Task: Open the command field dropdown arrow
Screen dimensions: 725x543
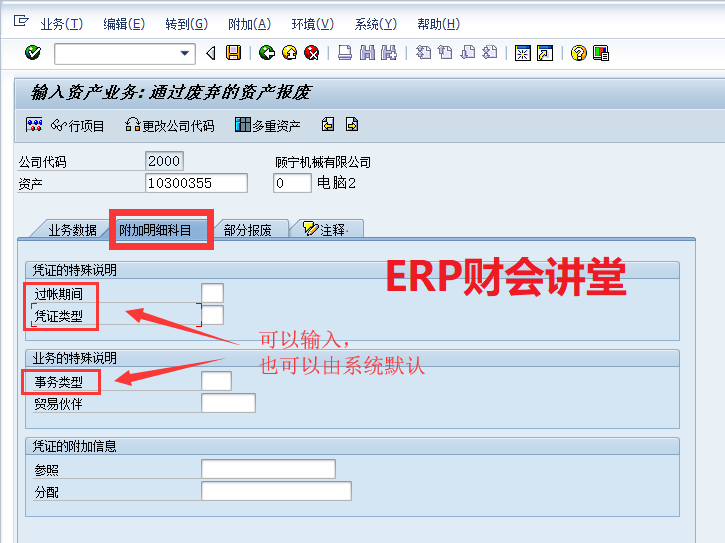Action: click(x=185, y=53)
